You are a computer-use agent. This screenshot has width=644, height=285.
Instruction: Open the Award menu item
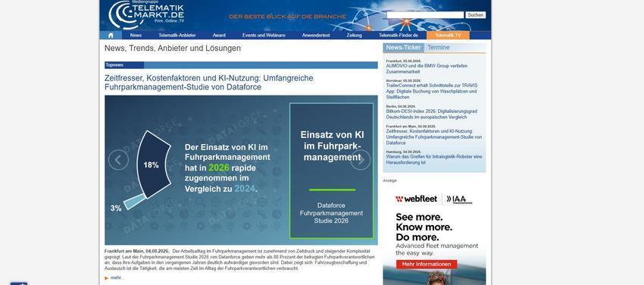click(x=219, y=36)
